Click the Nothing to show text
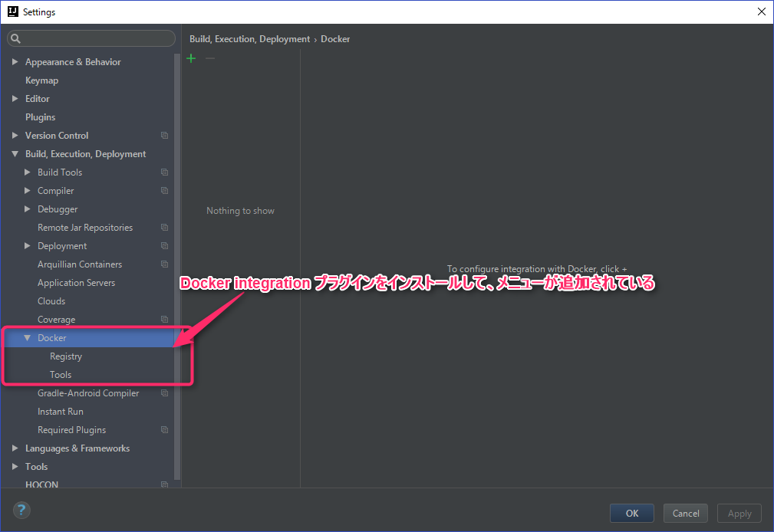The width and height of the screenshot is (774, 532). 240,211
